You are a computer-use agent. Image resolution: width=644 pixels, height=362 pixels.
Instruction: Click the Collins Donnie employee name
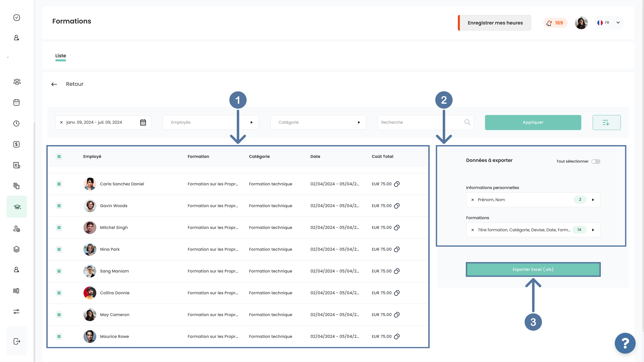(x=115, y=293)
